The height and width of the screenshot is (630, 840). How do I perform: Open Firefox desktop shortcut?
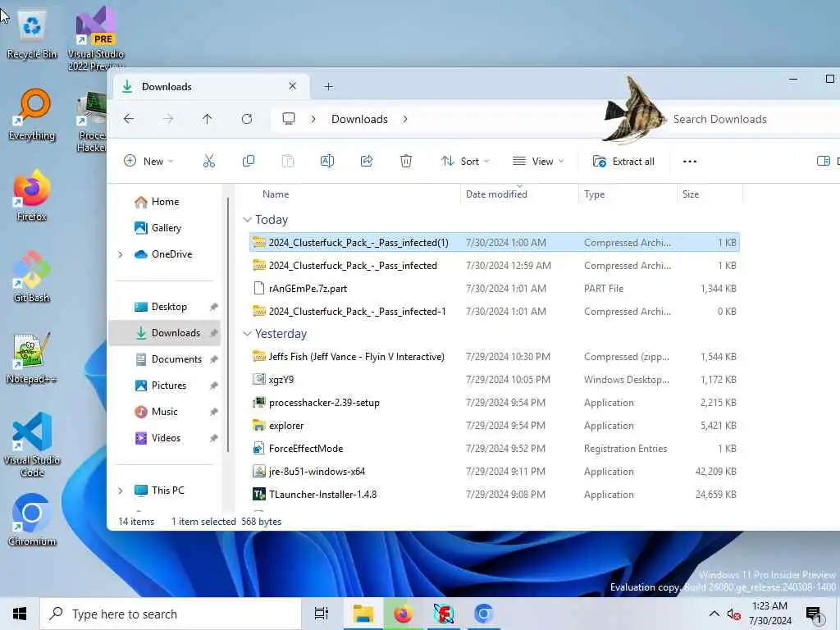[x=32, y=195]
